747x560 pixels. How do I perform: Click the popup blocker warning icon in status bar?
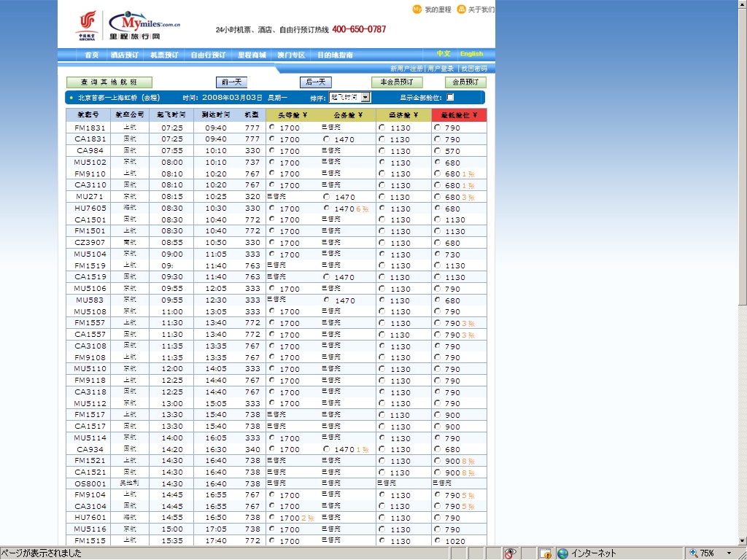coord(545,553)
